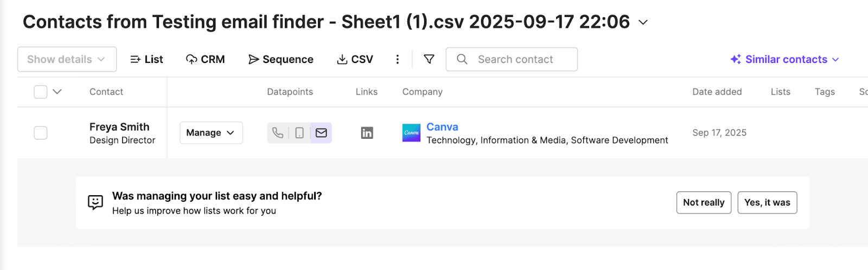Image resolution: width=868 pixels, height=270 pixels.
Task: Toggle the select all contacts checkbox
Action: pos(41,92)
